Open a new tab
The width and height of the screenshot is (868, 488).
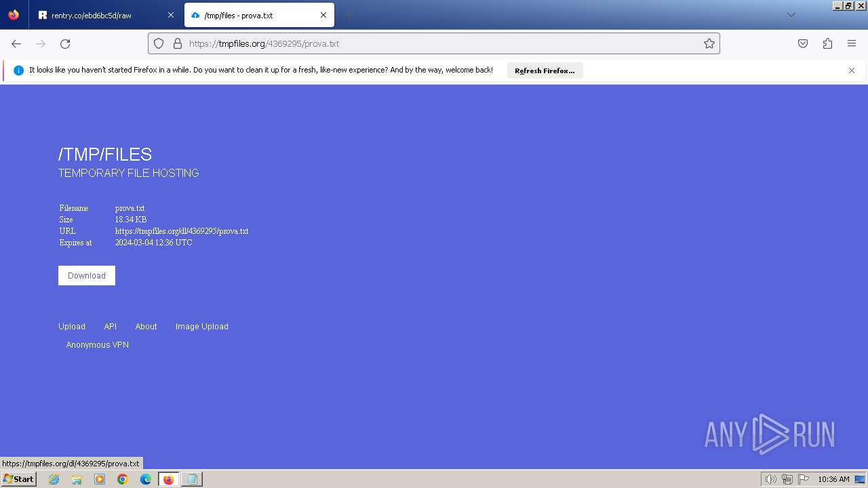pyautogui.click(x=349, y=15)
